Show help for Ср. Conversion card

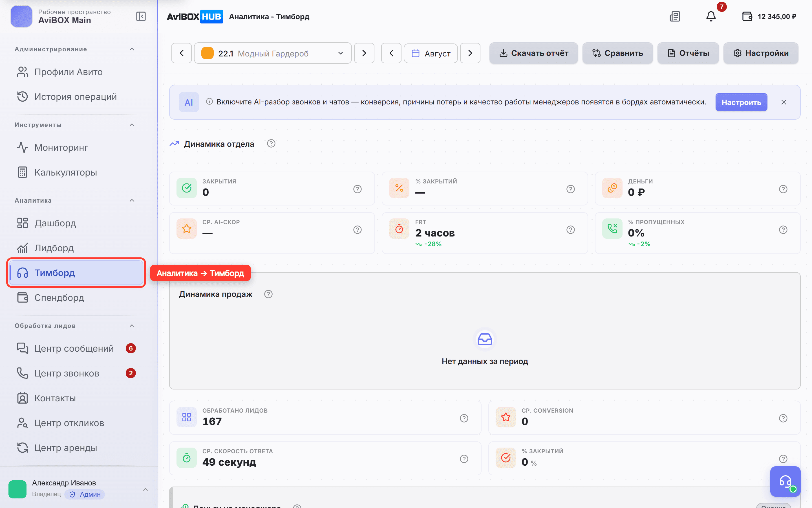783,418
